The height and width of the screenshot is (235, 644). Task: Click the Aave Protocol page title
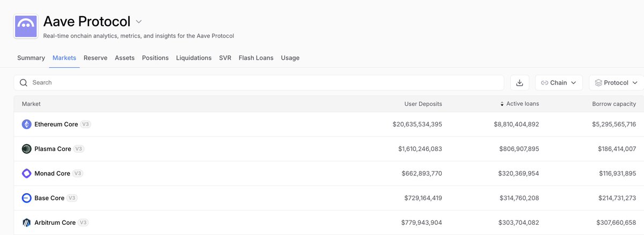click(87, 22)
